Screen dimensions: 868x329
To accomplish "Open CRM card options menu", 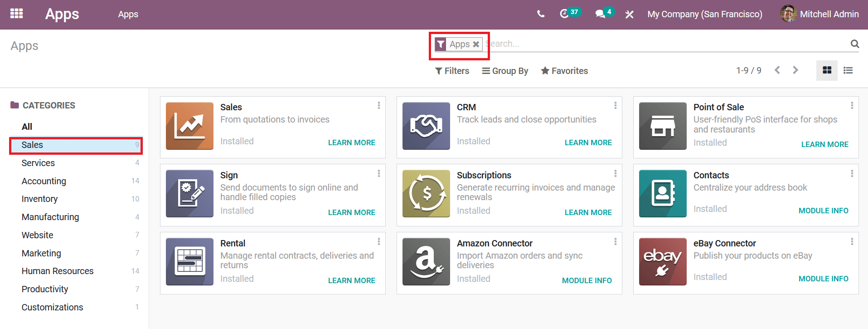I will (616, 105).
